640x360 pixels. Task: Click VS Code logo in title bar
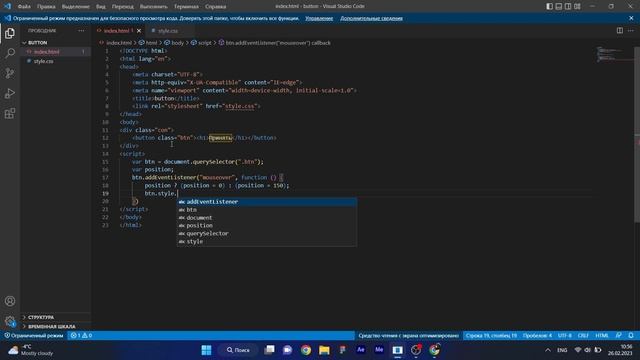(7, 6)
